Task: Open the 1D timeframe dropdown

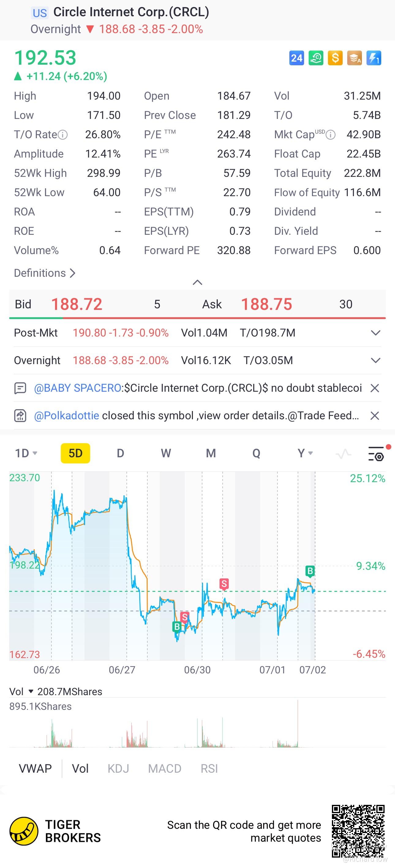Action: (x=26, y=453)
